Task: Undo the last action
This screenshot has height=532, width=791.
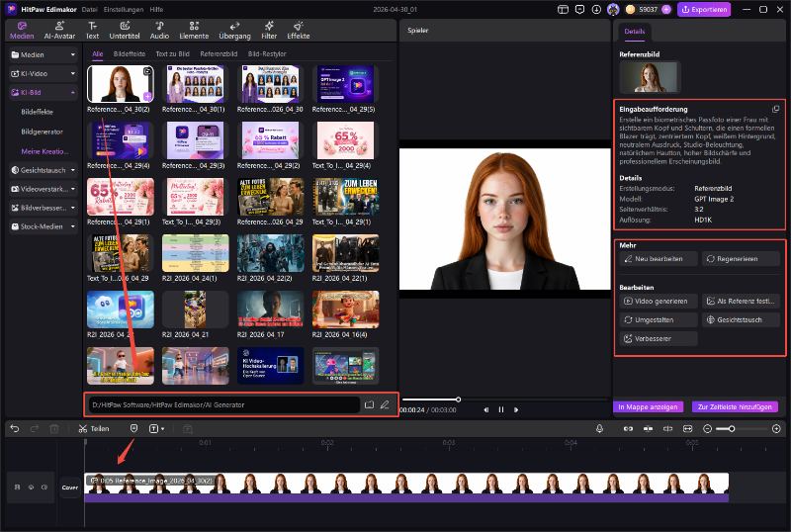Action: 15,428
